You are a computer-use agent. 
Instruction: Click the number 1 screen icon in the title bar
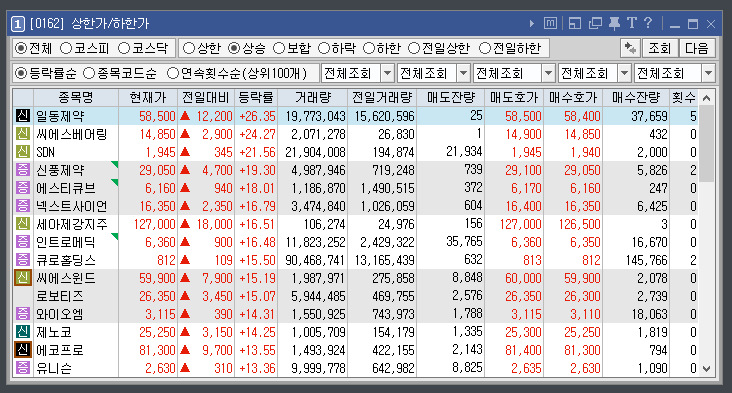pyautogui.click(x=17, y=23)
